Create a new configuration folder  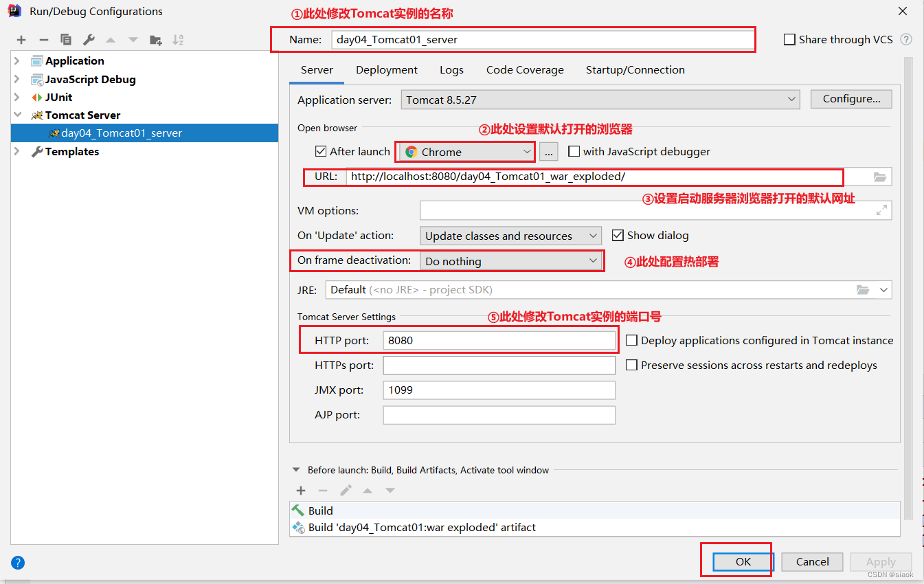156,40
